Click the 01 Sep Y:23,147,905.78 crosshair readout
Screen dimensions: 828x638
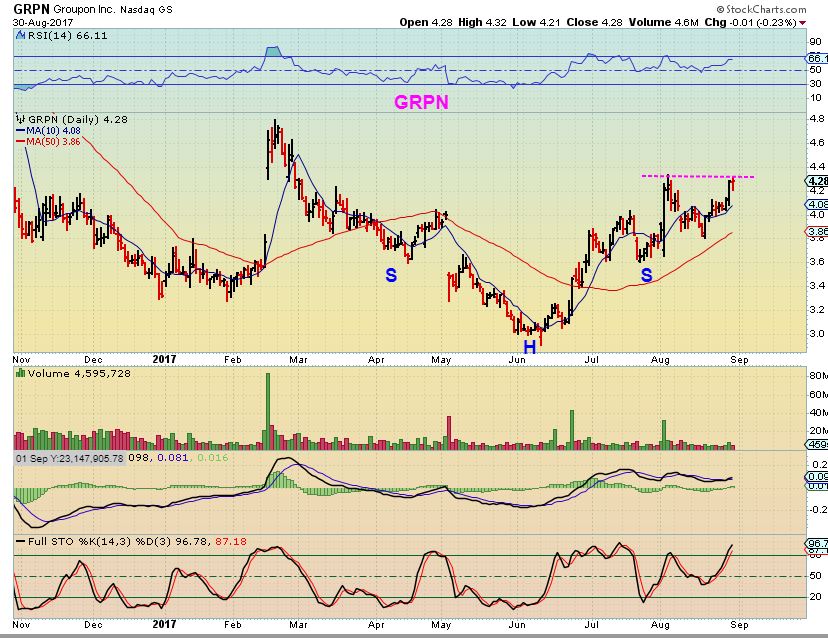tap(69, 458)
